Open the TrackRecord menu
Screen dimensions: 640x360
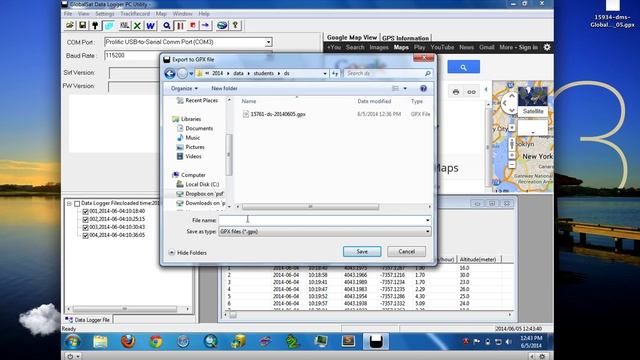(x=135, y=14)
